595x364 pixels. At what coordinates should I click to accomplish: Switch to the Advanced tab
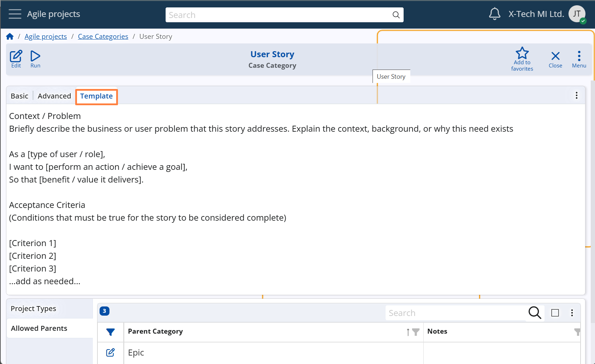point(54,96)
